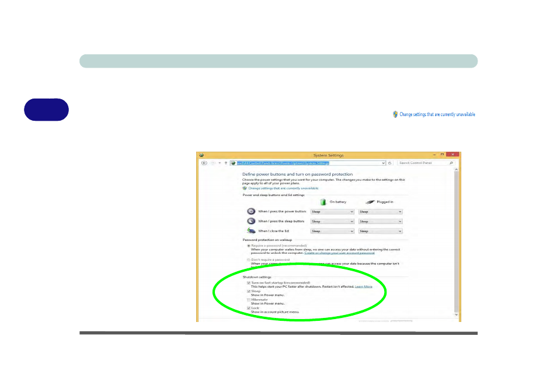Click the vertical scrollbar thumb
Viewport: 557px width, 392px height.
[457, 242]
